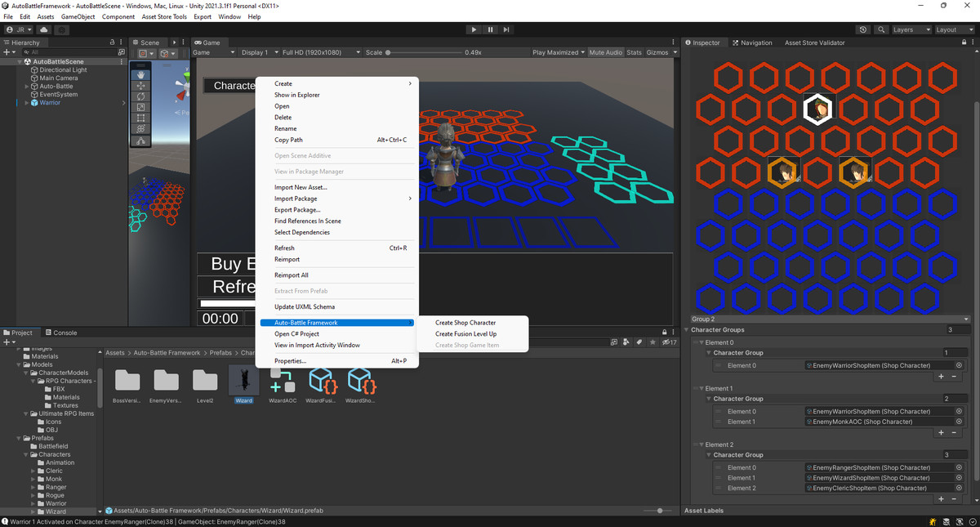
Task: Open the Play Maximized dropdown
Action: 558,52
